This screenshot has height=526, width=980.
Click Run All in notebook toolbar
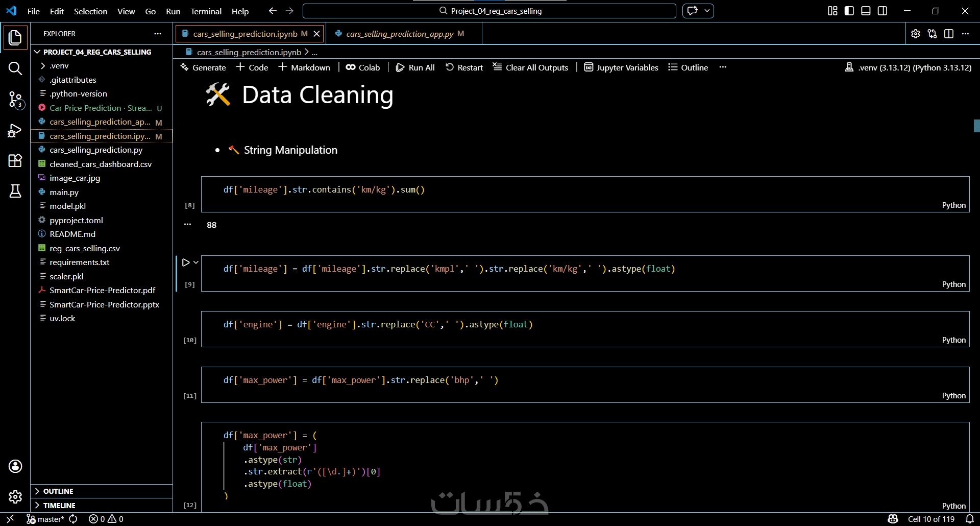pos(415,67)
